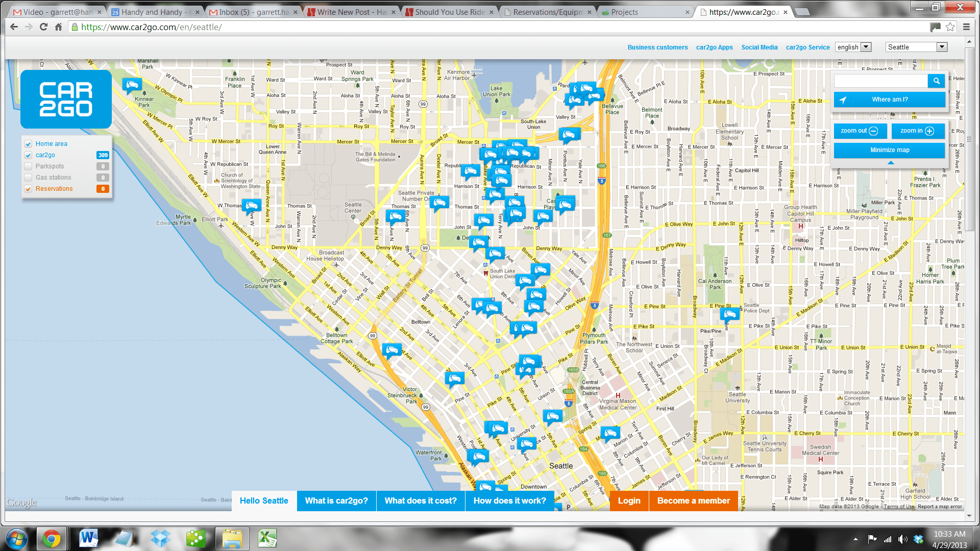Click Chrome home button
The height and width of the screenshot is (551, 980).
[x=58, y=27]
